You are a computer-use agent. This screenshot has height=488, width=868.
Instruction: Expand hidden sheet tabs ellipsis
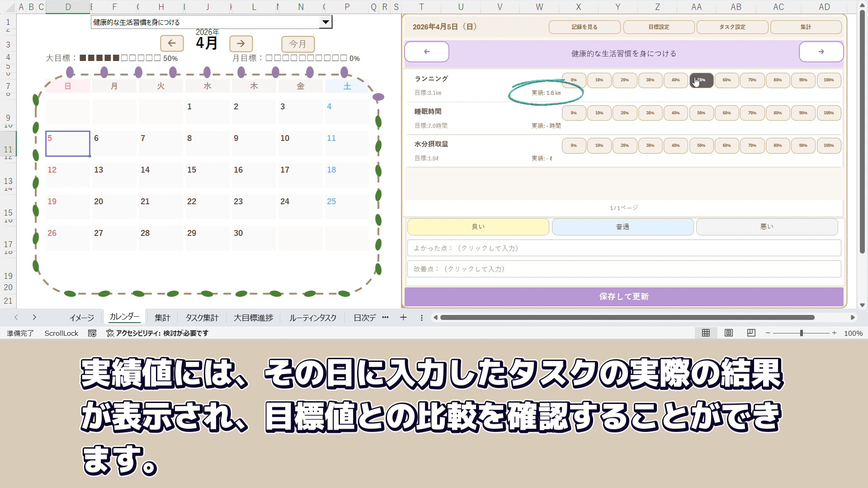[385, 318]
